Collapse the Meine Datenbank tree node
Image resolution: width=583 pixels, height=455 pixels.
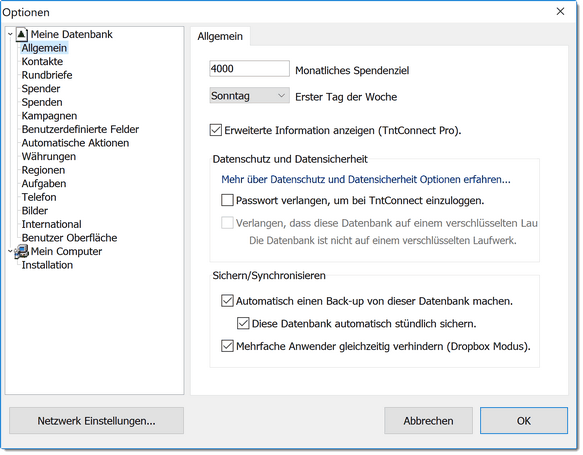(10, 34)
